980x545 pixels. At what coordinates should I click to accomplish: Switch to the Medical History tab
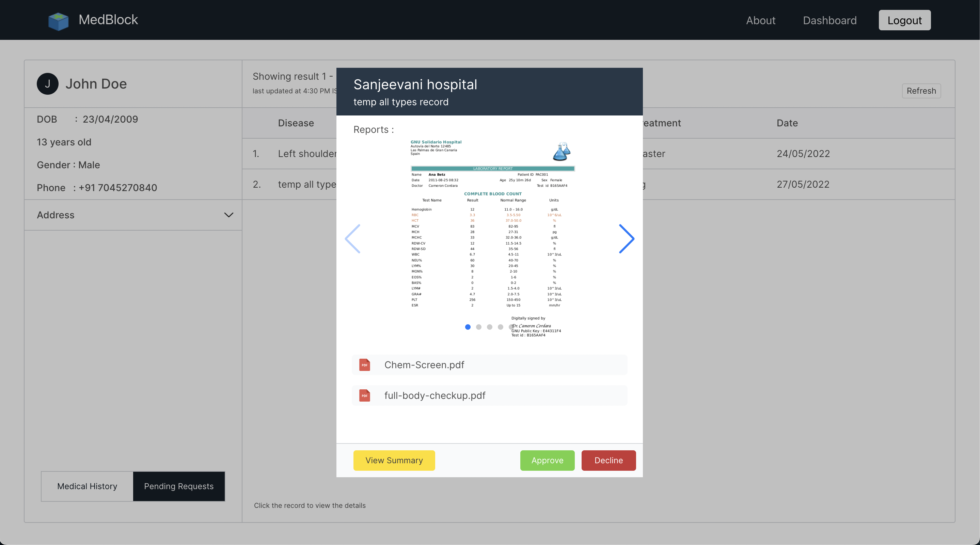(87, 486)
